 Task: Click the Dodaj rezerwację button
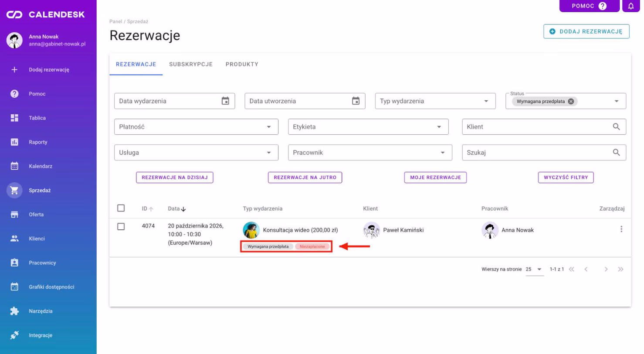pyautogui.click(x=586, y=31)
